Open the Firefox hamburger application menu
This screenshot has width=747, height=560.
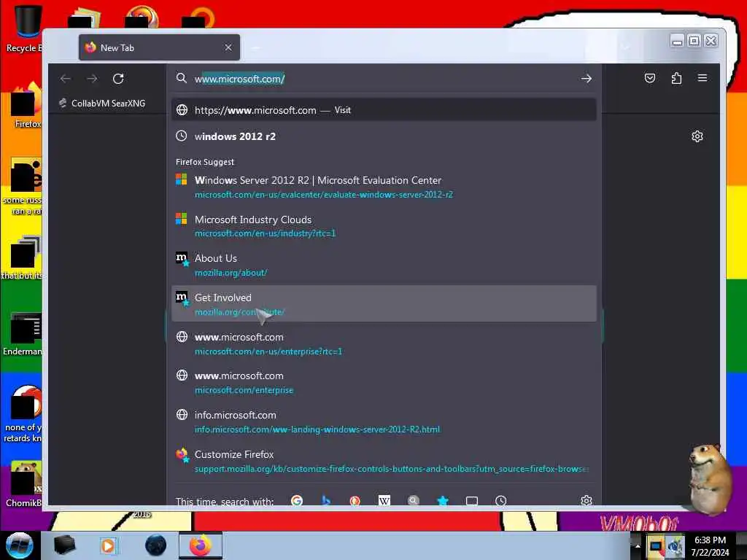pos(703,78)
